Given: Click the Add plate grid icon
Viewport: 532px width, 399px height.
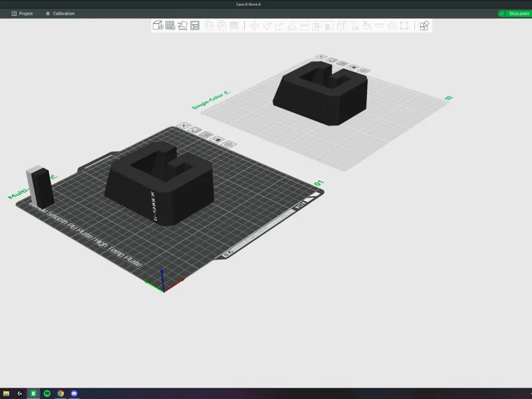Looking at the screenshot, I should pyautogui.click(x=170, y=25).
